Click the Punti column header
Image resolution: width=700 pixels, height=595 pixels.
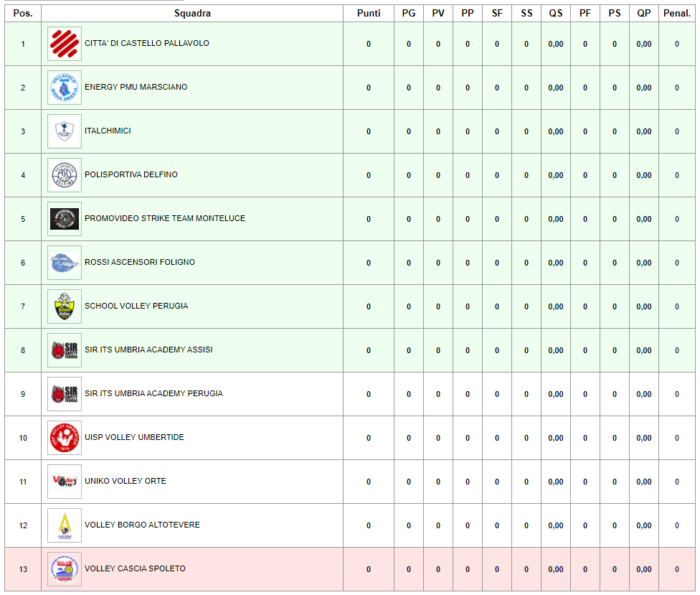[x=369, y=14]
